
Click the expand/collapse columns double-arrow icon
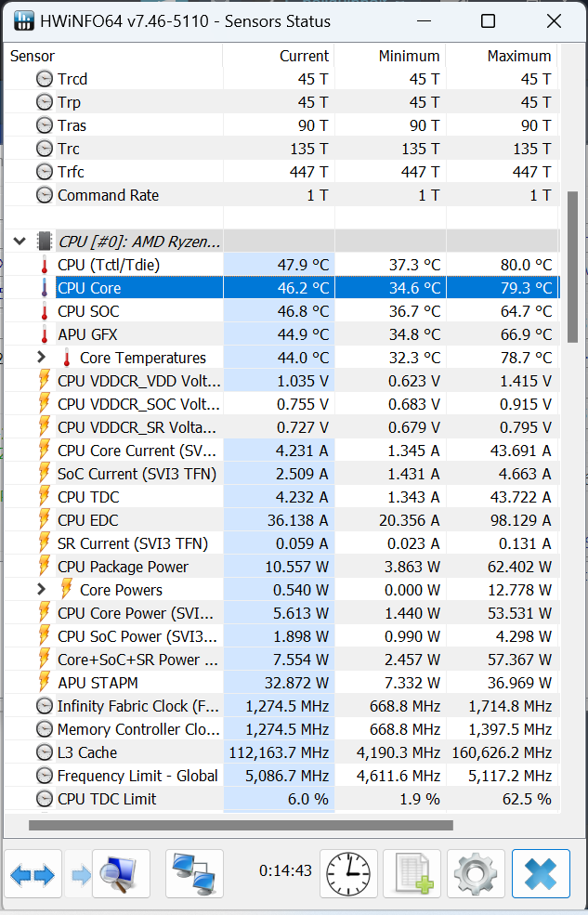[x=33, y=873]
